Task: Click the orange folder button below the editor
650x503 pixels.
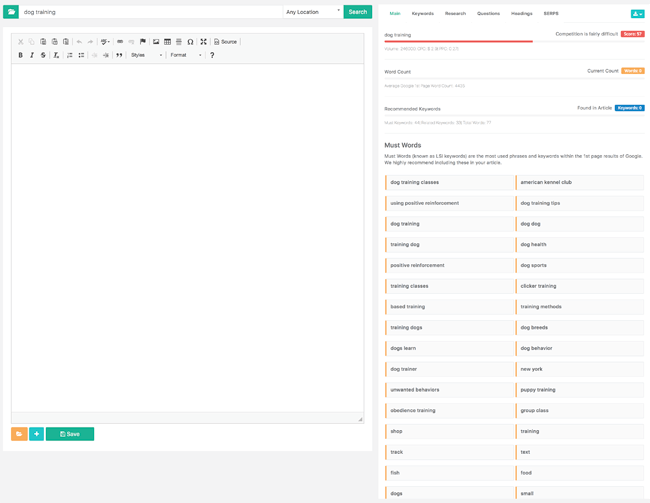Action: coord(19,434)
